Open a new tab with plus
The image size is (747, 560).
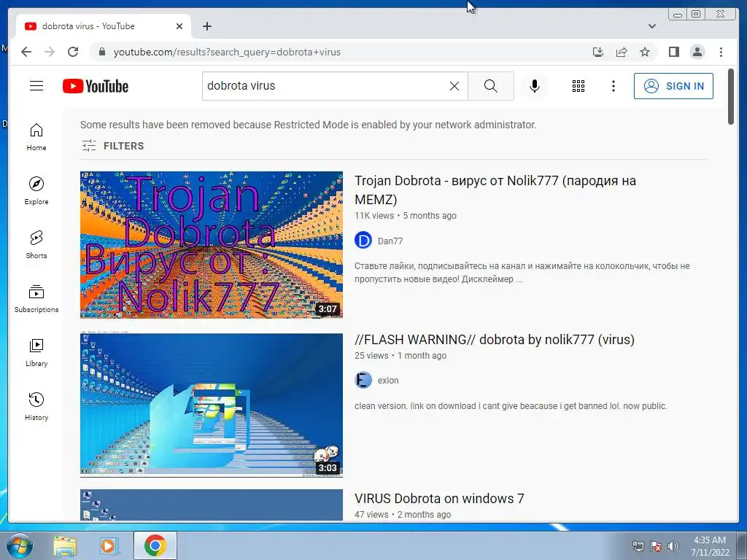(206, 26)
